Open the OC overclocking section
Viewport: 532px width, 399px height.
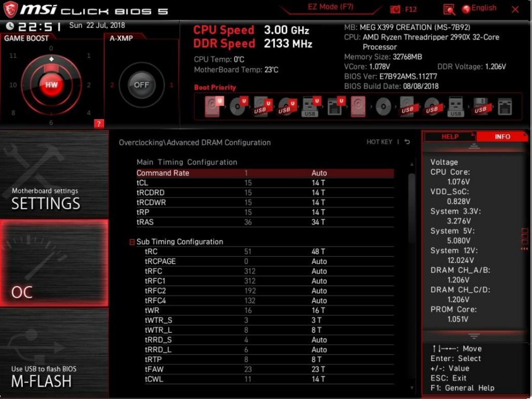tap(54, 263)
